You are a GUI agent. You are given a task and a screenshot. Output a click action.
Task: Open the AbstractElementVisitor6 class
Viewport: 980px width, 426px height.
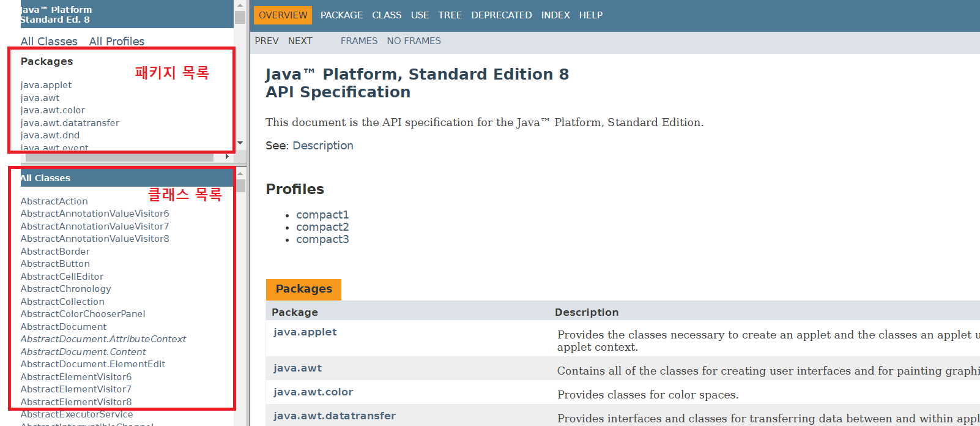click(76, 377)
